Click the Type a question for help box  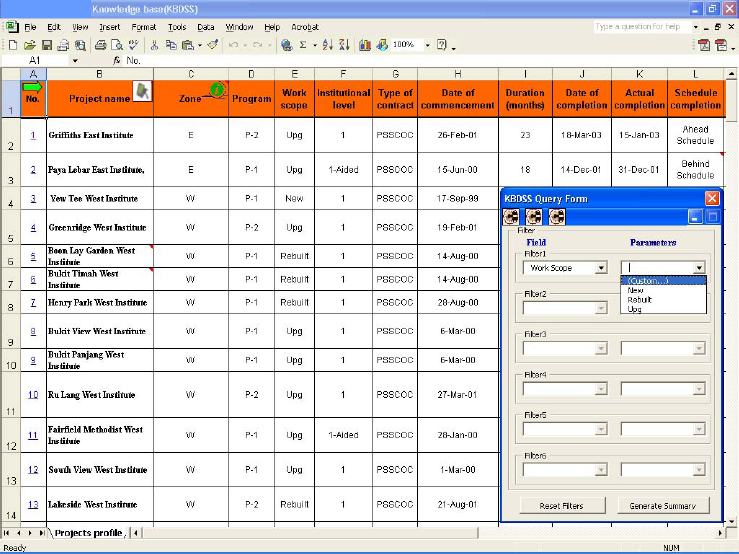tap(641, 26)
